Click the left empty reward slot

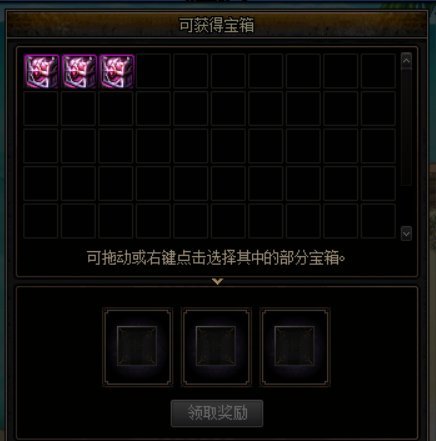coord(137,347)
